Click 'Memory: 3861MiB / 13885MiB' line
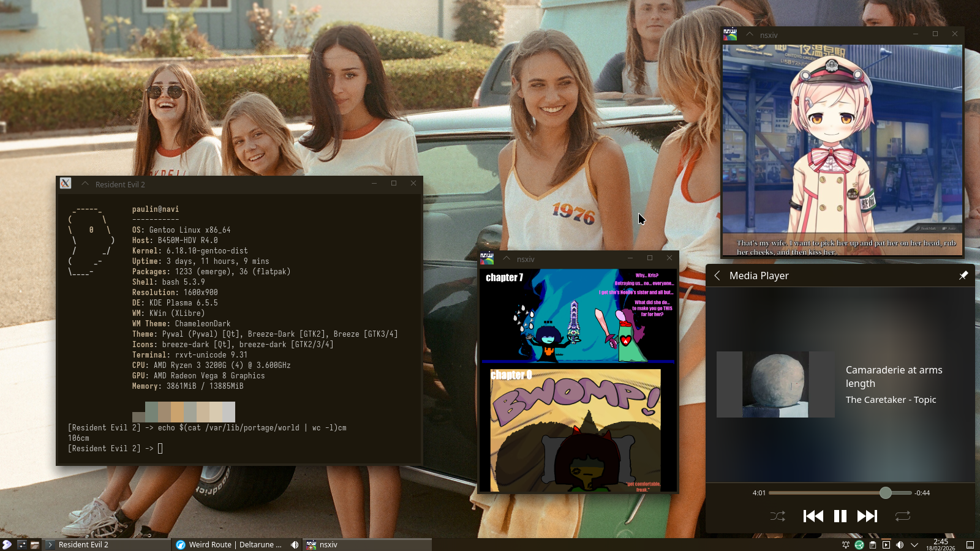Image resolution: width=980 pixels, height=551 pixels. pyautogui.click(x=188, y=386)
